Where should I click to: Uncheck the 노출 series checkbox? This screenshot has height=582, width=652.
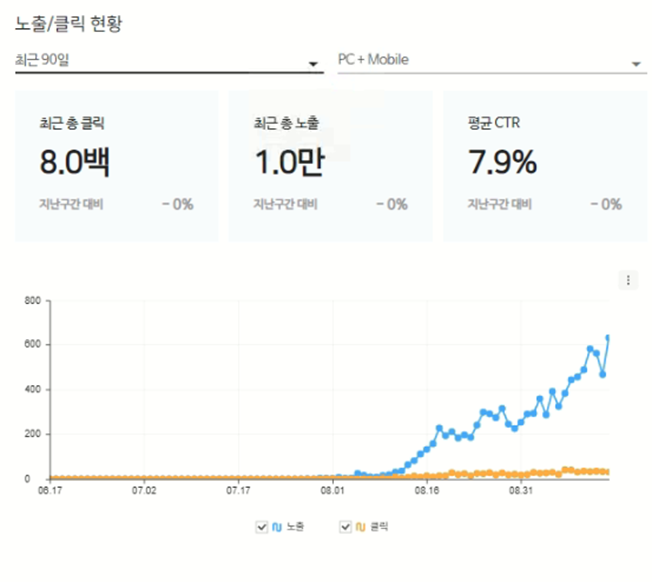pyautogui.click(x=262, y=525)
